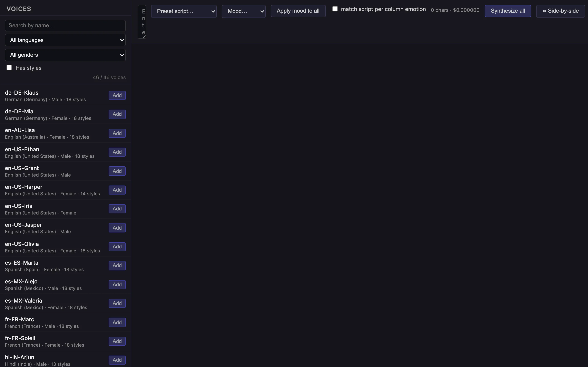Check match script per column emotion

(335, 9)
